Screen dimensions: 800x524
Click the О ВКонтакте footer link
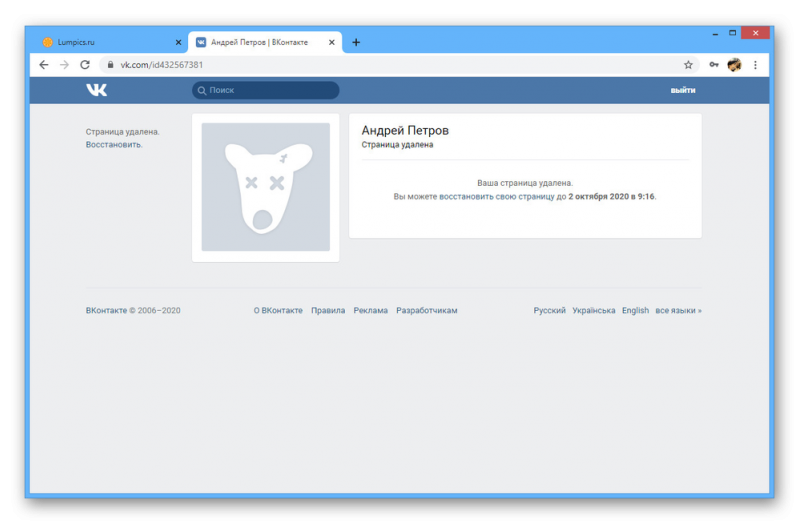278,310
